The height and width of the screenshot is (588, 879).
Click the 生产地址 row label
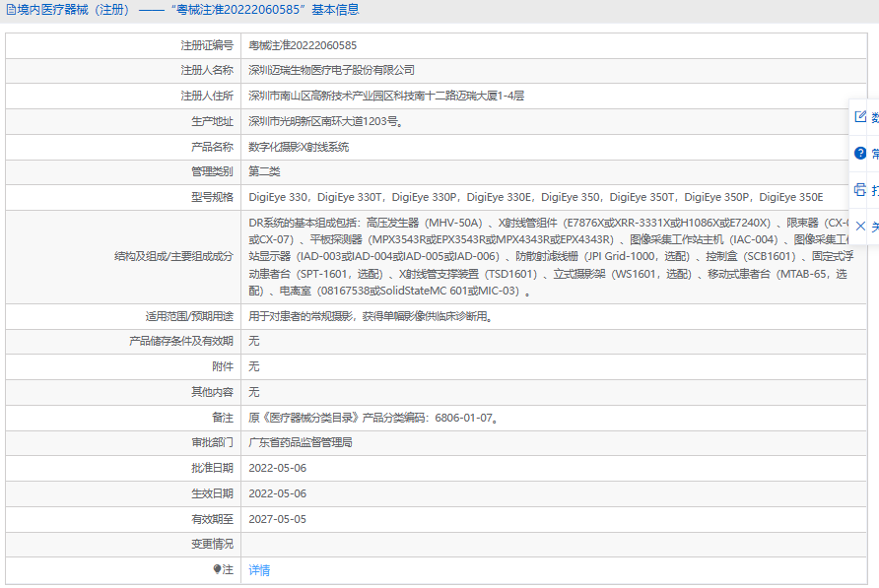(x=212, y=121)
